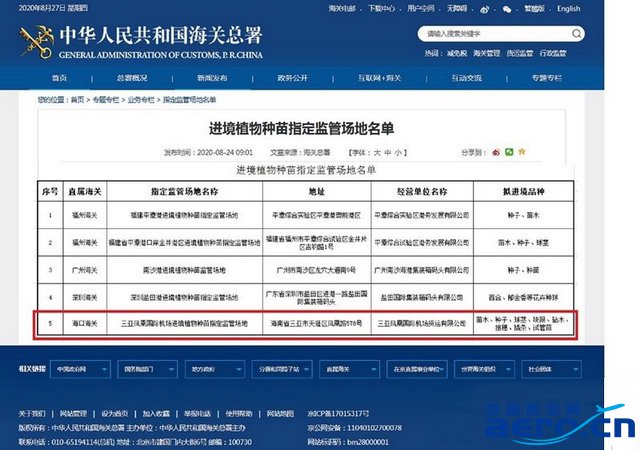
Task: Share article via yellow star icon
Action: point(522,152)
